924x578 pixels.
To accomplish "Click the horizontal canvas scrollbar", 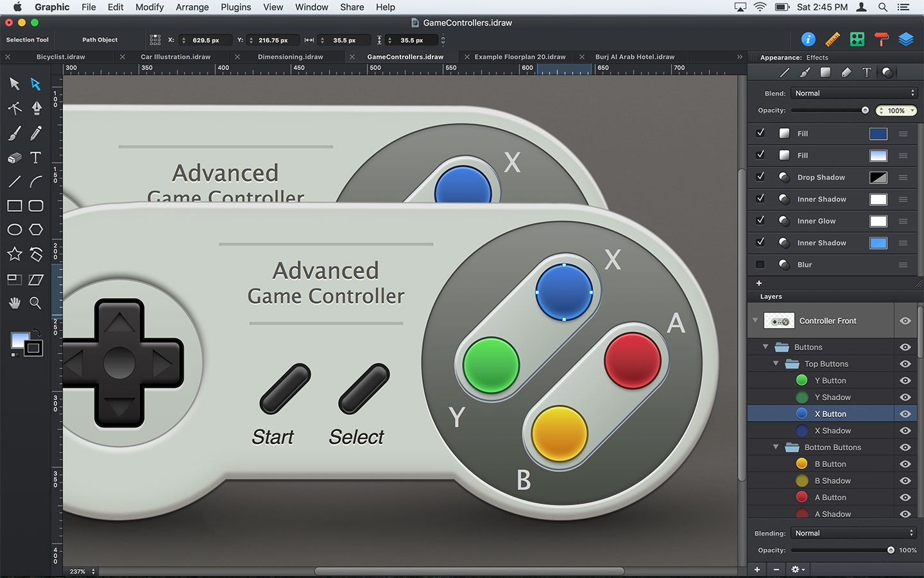I will (472, 570).
